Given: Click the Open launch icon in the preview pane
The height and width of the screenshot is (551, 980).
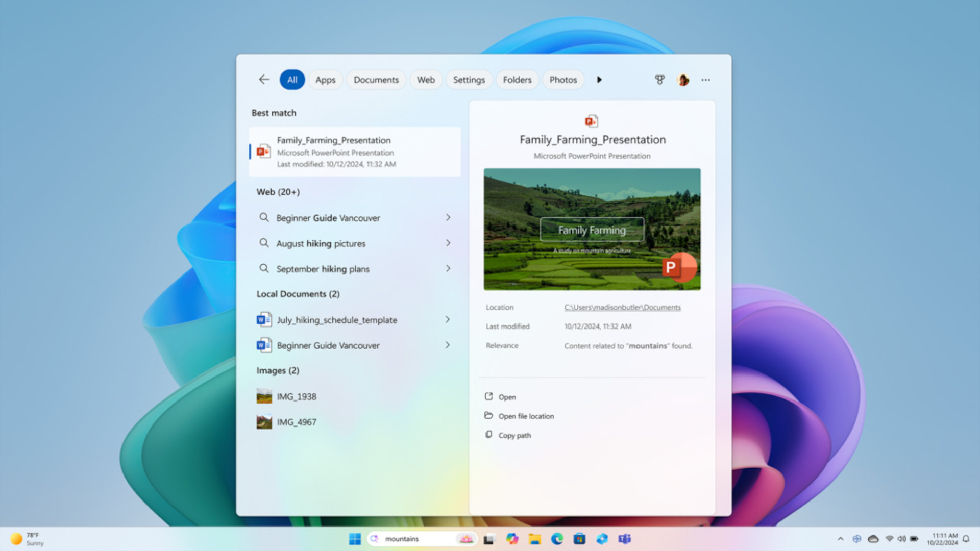Looking at the screenshot, I should [x=489, y=396].
